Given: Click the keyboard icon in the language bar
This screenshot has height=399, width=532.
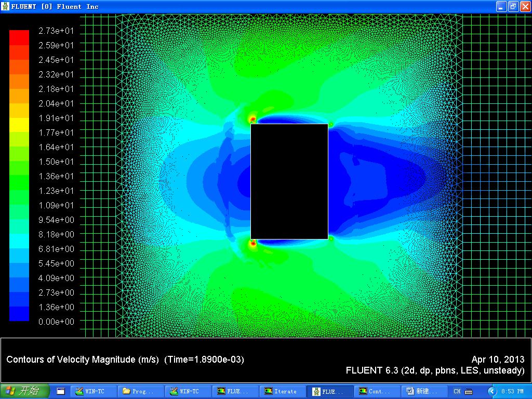Looking at the screenshot, I should click(x=468, y=391).
